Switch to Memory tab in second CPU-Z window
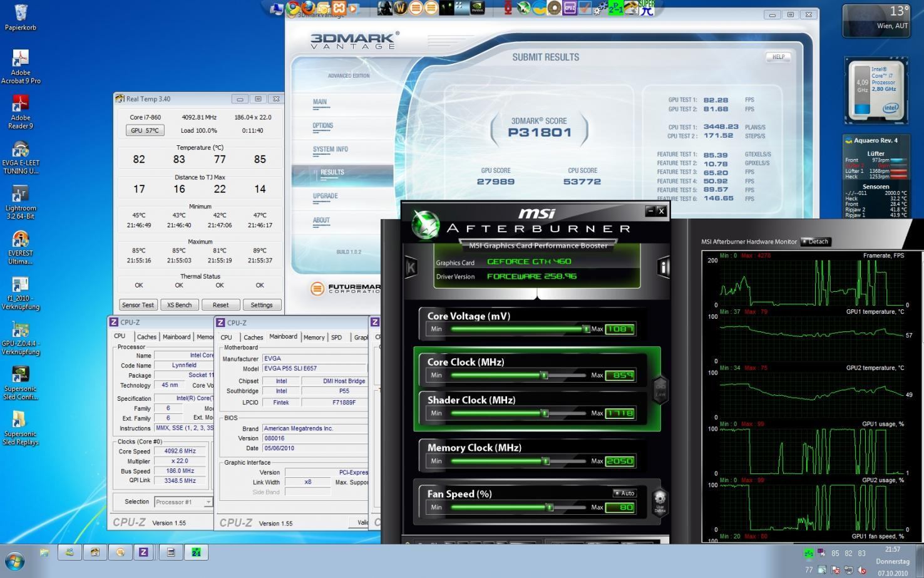 click(314, 338)
